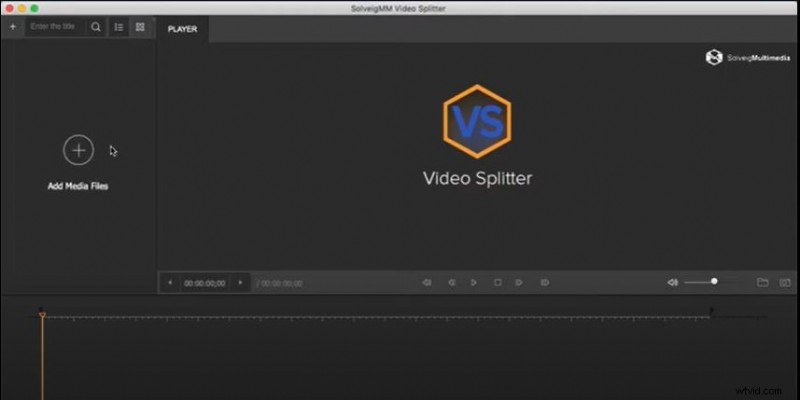The height and width of the screenshot is (400, 800).
Task: Jump to previous marker button
Action: (x=427, y=282)
